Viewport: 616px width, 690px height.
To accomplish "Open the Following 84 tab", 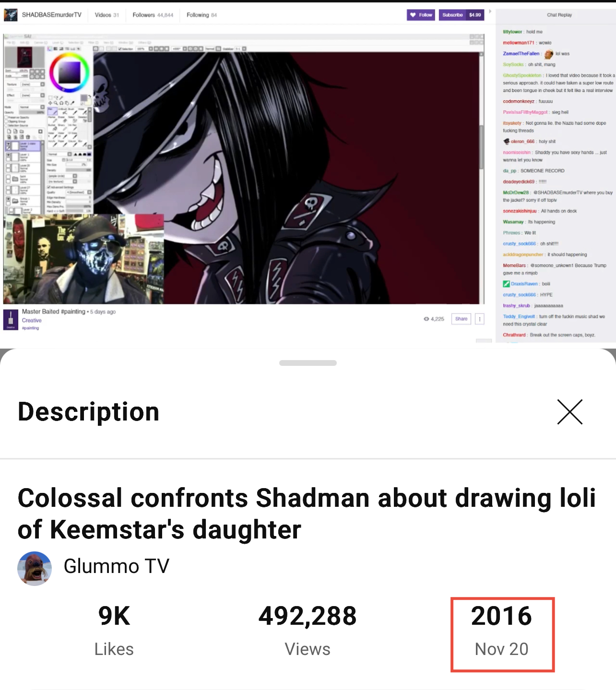I will 201,15.
